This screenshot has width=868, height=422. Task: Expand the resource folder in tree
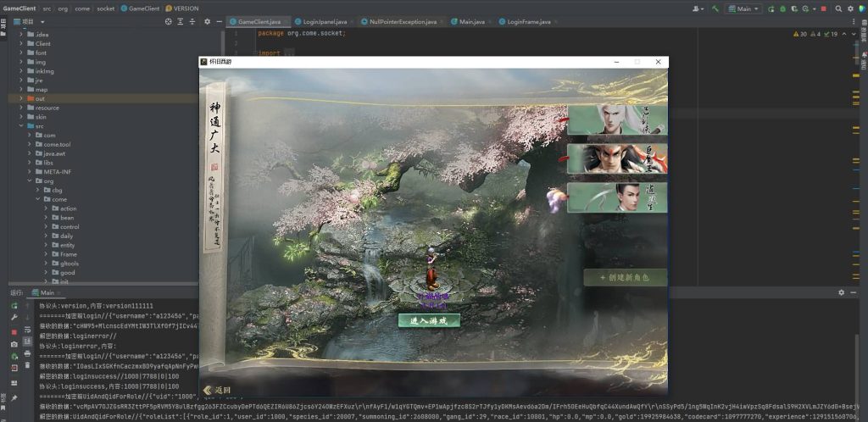coord(47,108)
